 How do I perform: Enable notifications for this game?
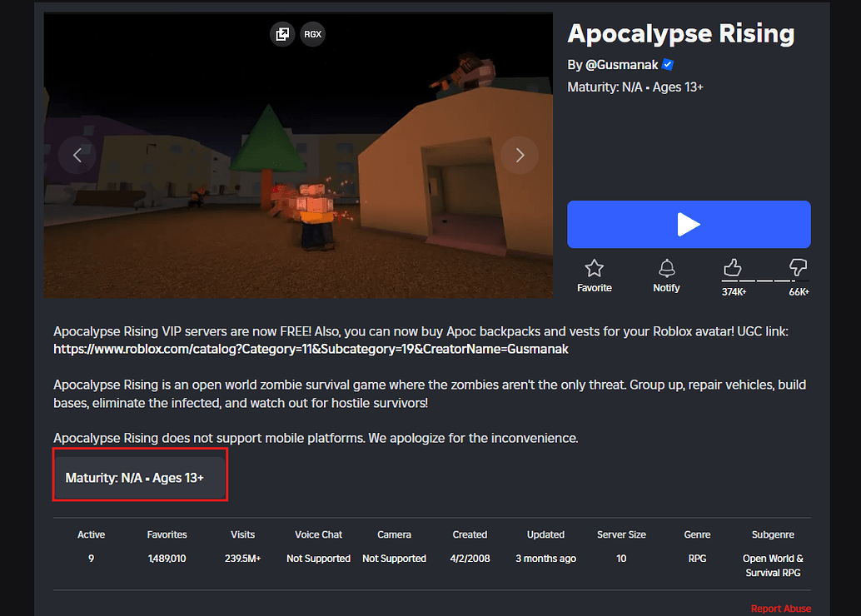click(x=666, y=275)
